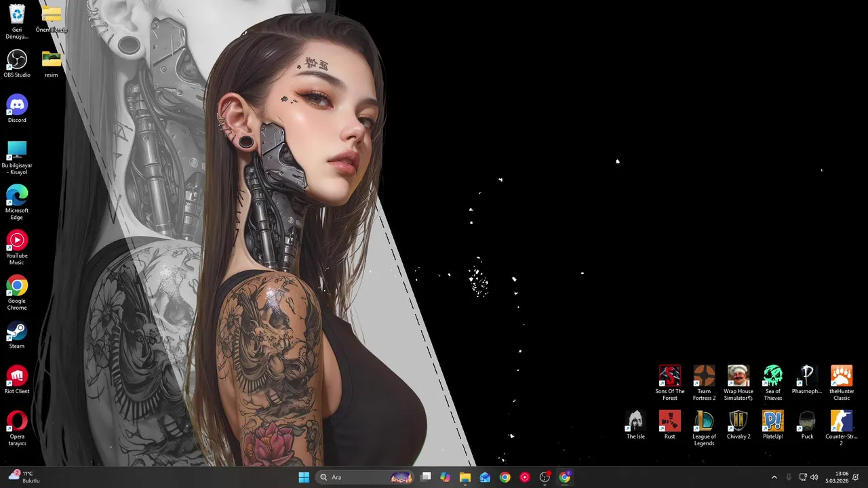Open Outlook from the taskbar
868x488 pixels.
click(x=485, y=477)
